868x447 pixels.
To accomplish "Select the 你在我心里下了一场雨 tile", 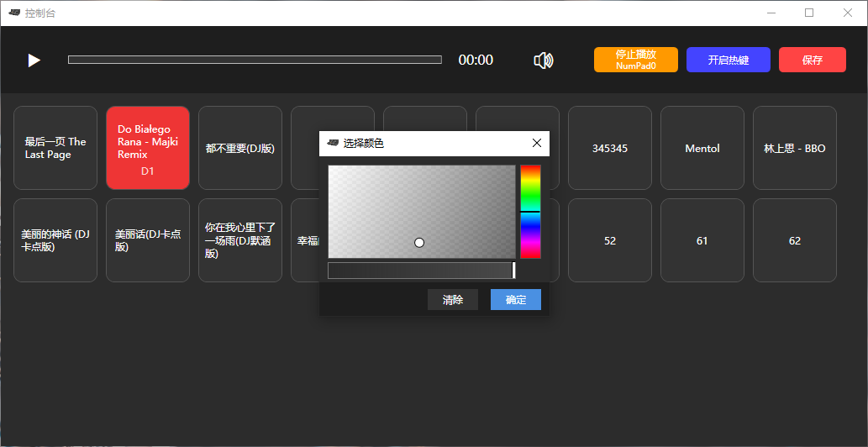I will click(x=240, y=240).
